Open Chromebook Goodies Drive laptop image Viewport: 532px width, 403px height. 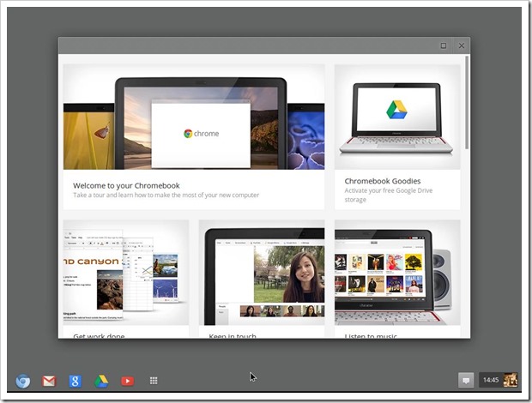point(397,117)
